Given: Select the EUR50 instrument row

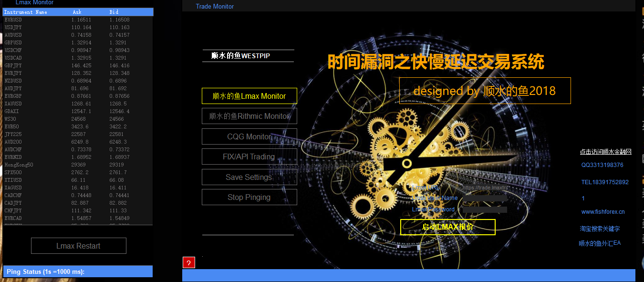Looking at the screenshot, I should pos(78,126).
